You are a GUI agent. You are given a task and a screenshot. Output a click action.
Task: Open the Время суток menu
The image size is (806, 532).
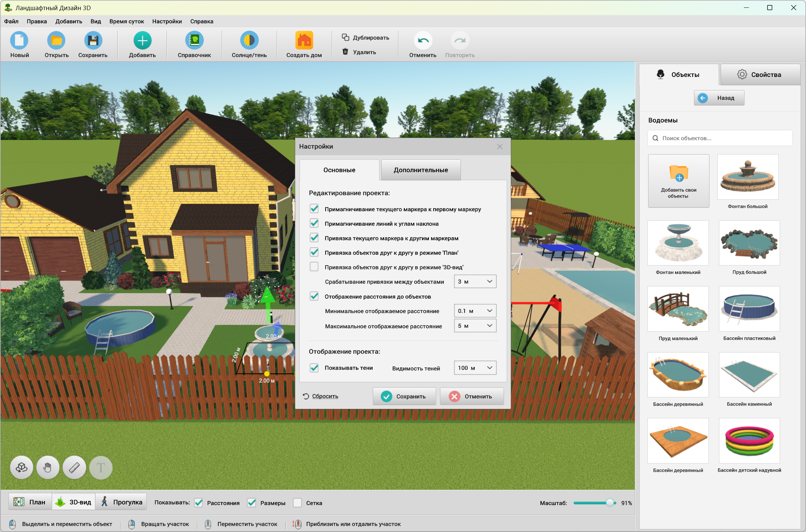click(127, 21)
